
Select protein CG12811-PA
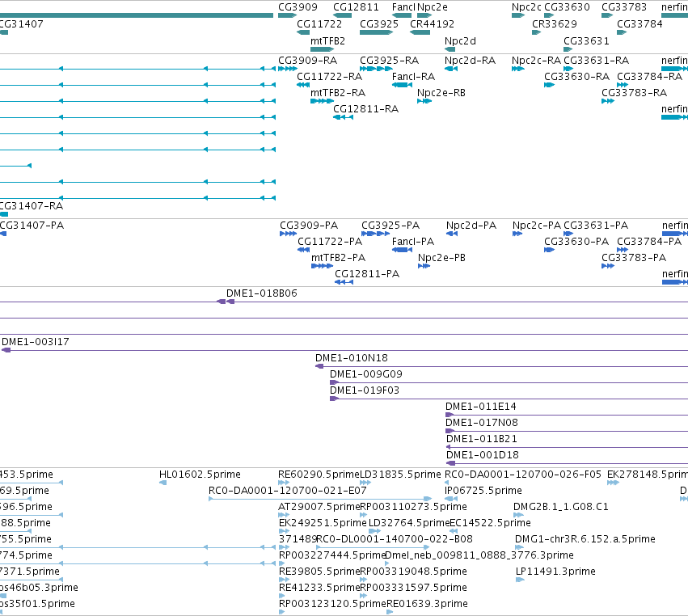point(367,274)
